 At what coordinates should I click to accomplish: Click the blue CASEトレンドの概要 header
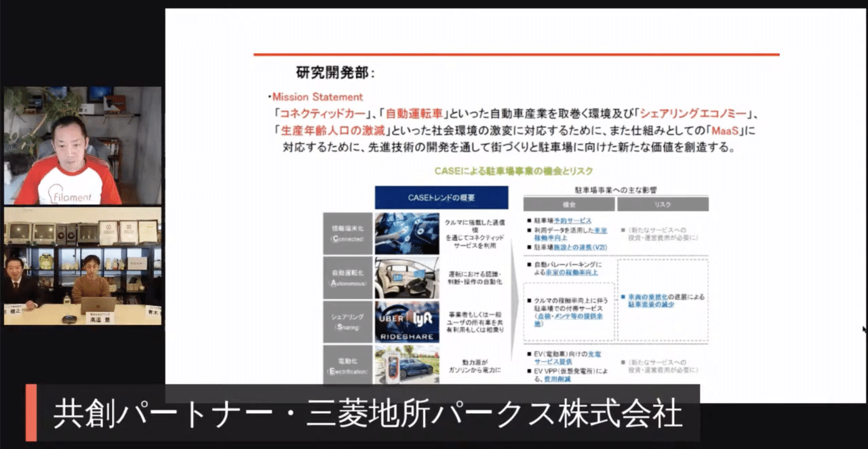(x=441, y=197)
